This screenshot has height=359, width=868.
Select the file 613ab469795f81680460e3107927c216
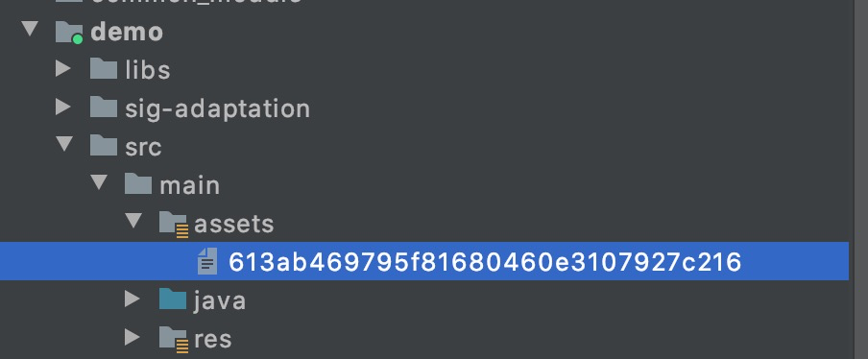[424, 261]
